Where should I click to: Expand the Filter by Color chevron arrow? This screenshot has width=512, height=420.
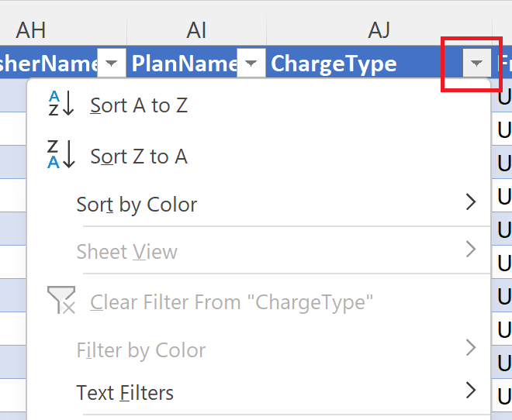tap(470, 348)
